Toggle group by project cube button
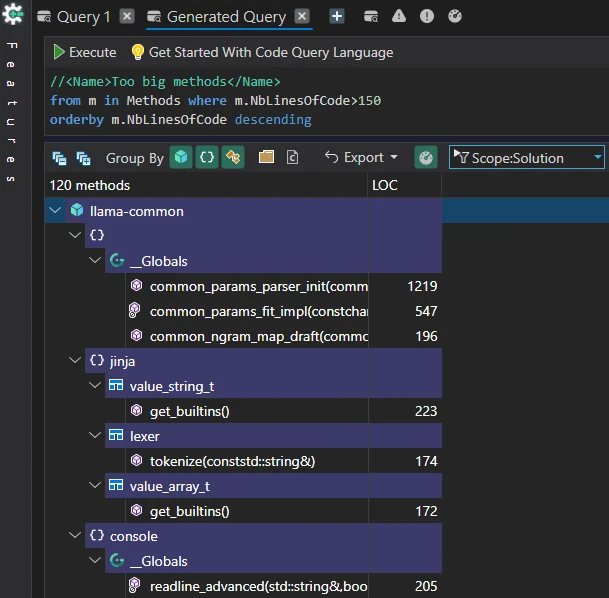 181,157
